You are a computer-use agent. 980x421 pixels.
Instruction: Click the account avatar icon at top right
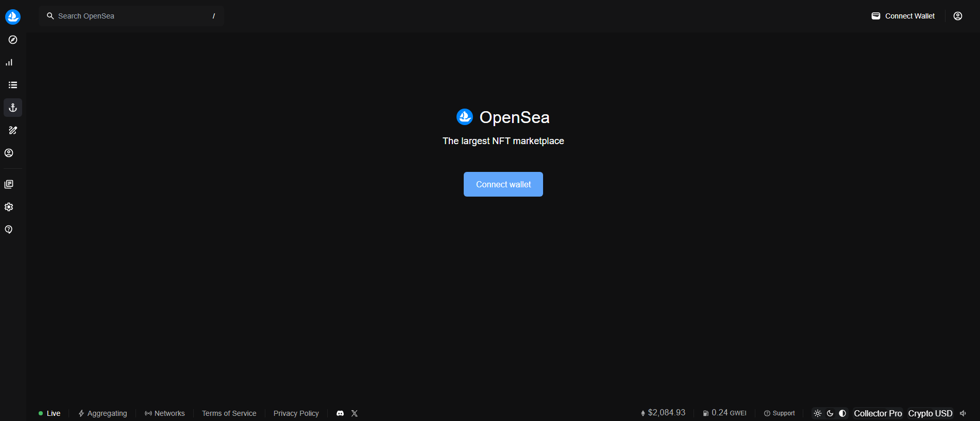[958, 16]
